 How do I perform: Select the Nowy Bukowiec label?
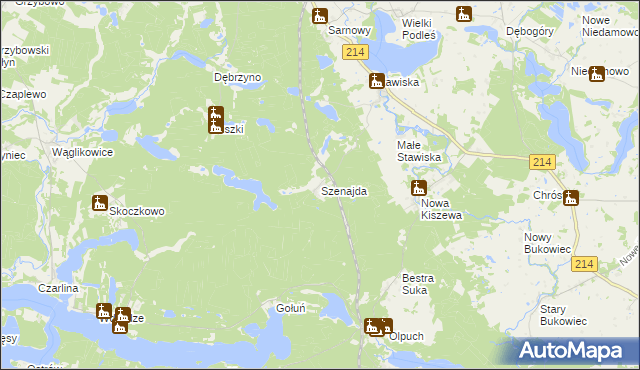547,243
